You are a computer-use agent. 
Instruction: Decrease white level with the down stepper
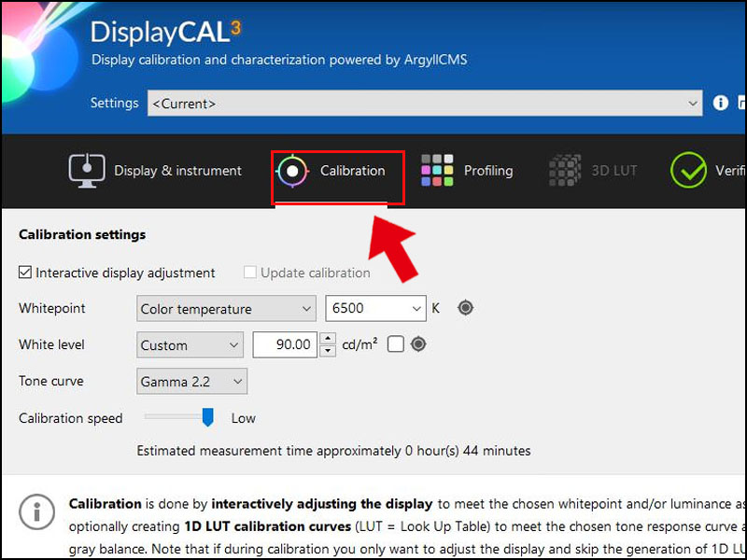328,351
